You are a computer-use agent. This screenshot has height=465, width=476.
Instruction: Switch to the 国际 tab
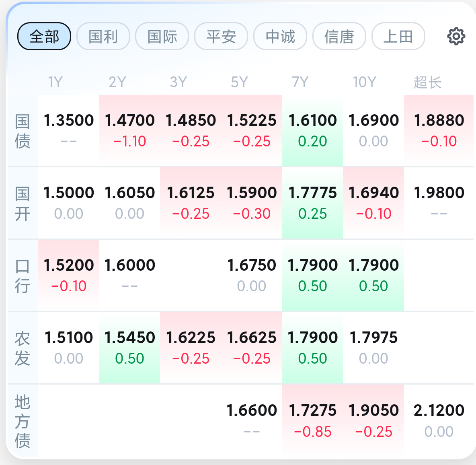click(162, 37)
